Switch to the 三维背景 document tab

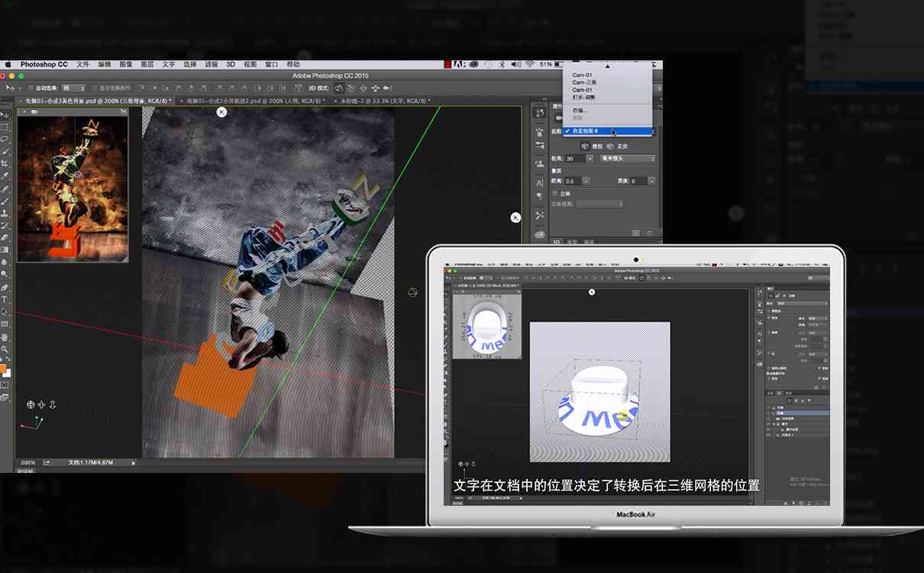(x=96, y=101)
